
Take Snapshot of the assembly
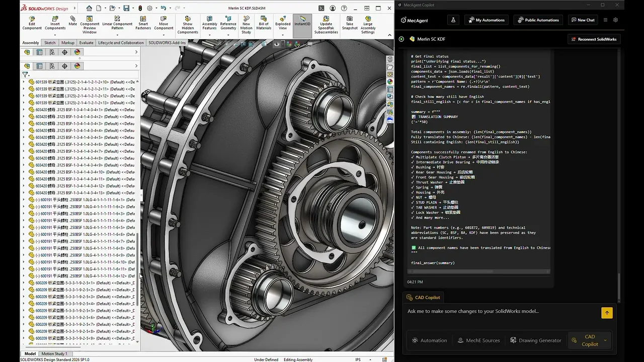pyautogui.click(x=350, y=23)
